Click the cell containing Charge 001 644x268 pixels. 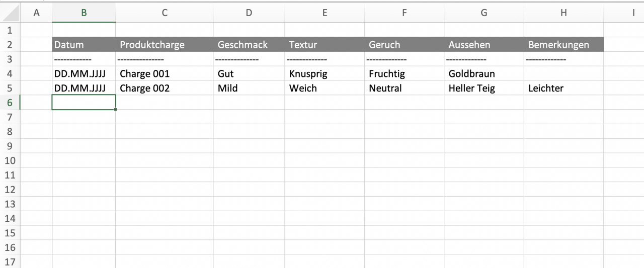pos(164,74)
